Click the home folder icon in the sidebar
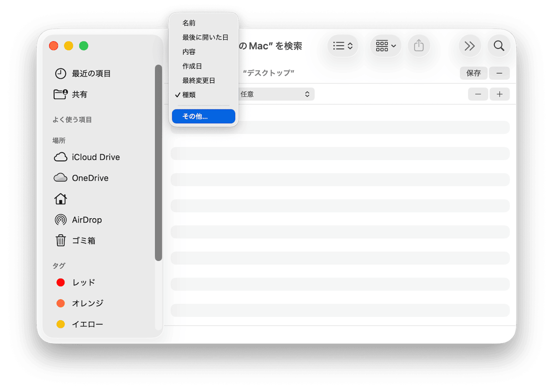Viewport: 553px width, 392px height. point(60,199)
